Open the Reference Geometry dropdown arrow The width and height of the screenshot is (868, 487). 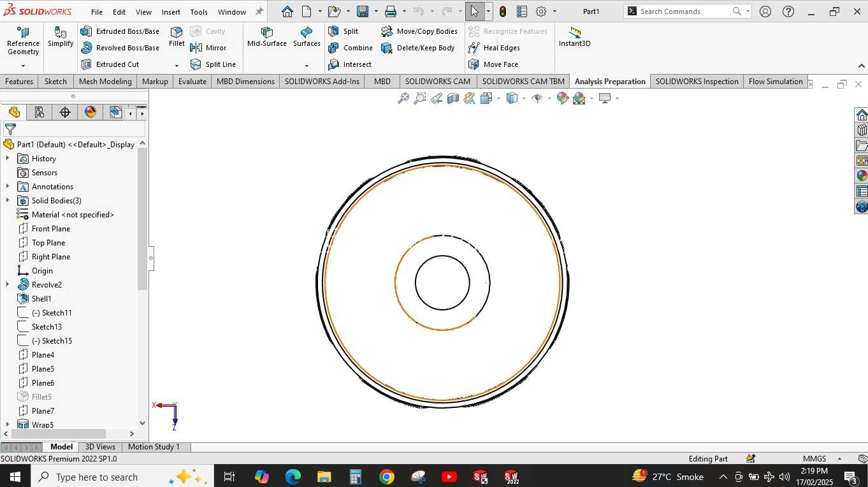[23, 66]
